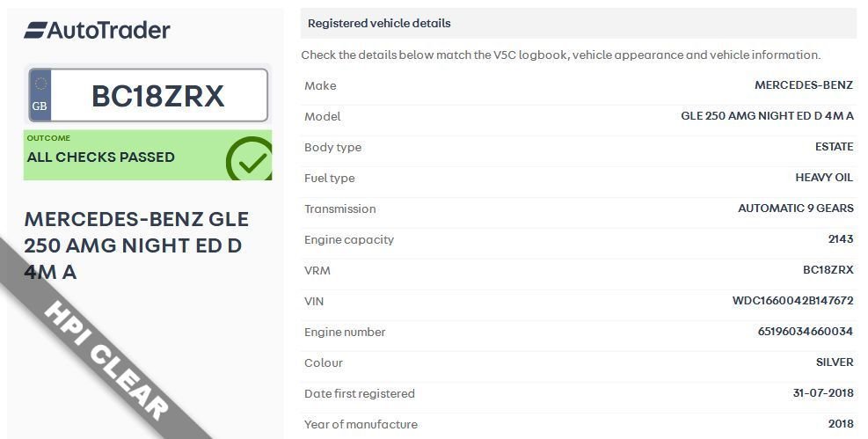Click the BC18ZRX number plate

coord(149,95)
